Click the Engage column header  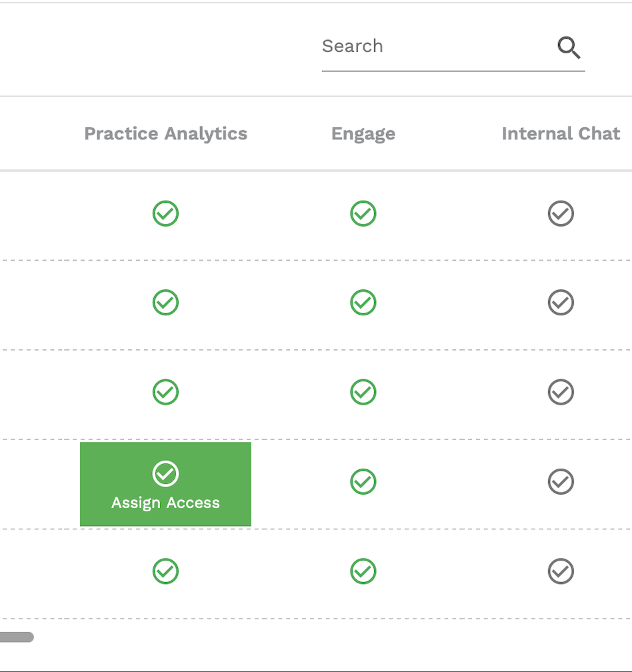point(363,134)
